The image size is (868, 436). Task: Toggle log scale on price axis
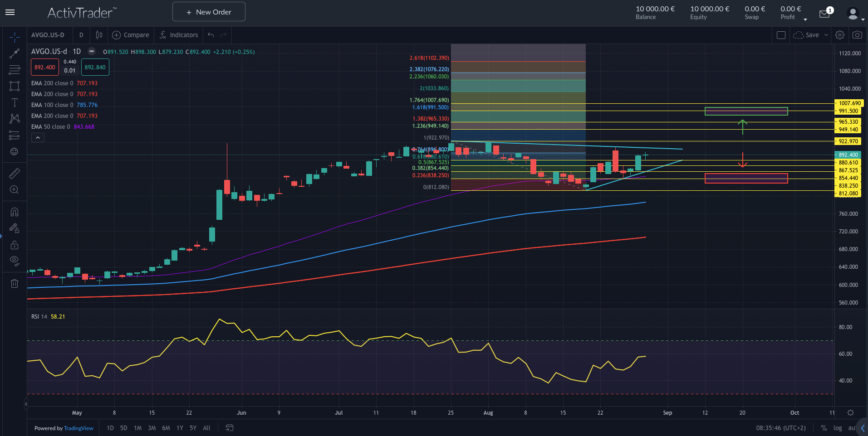838,428
